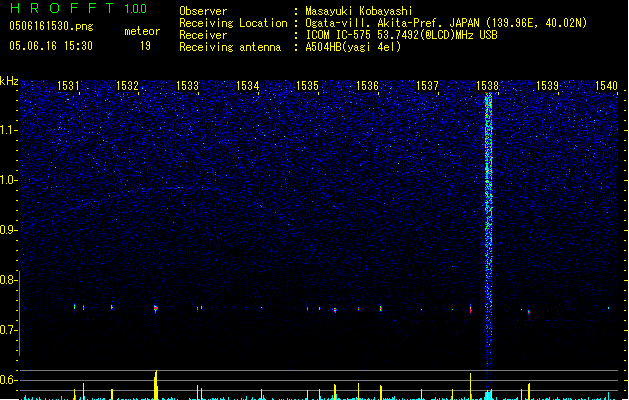Click the 1539 time axis label
This screenshot has width=629, height=400.
pyautogui.click(x=548, y=85)
